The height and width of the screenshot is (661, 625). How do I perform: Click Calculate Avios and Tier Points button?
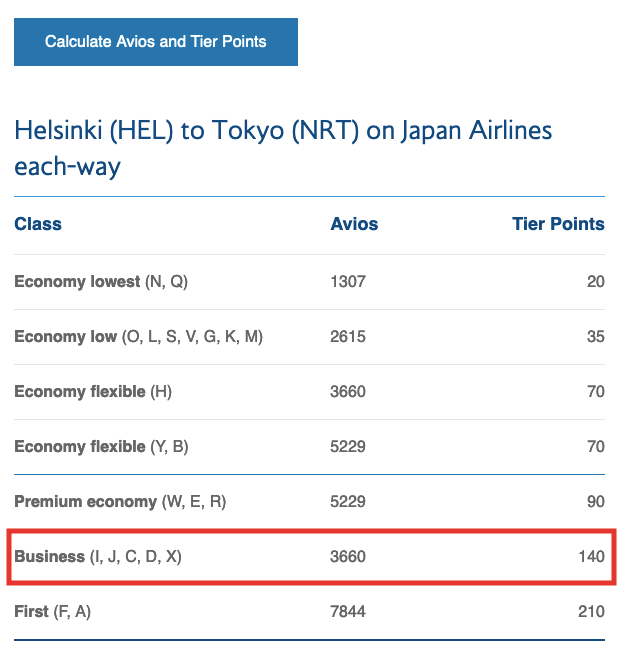(x=156, y=42)
